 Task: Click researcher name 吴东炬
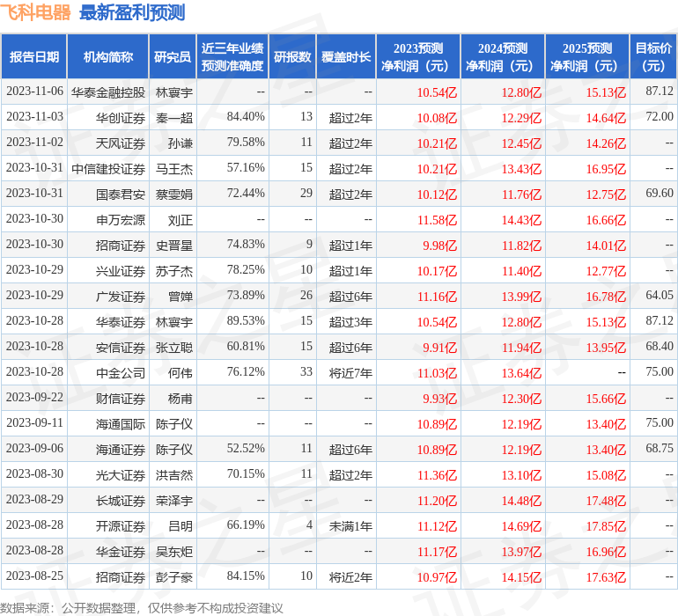coord(174,551)
